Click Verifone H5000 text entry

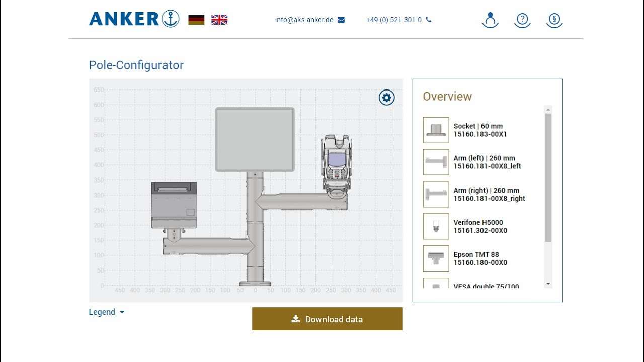tap(480, 227)
